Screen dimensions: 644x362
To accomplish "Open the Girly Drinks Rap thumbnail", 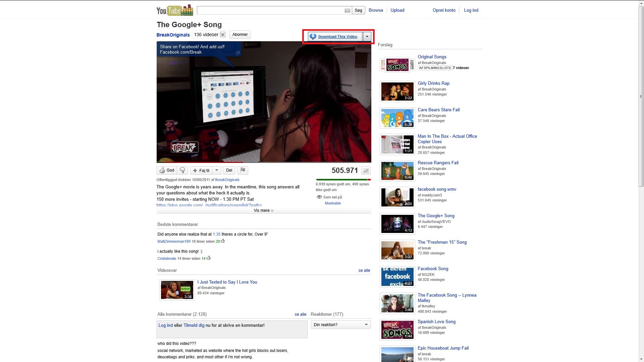I will pos(397,91).
